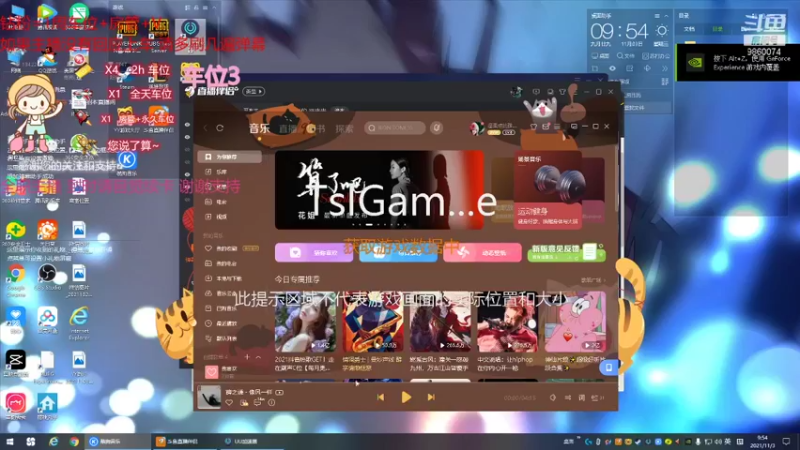The image size is (800, 450).
Task: Skip to the next track
Action: (x=431, y=397)
